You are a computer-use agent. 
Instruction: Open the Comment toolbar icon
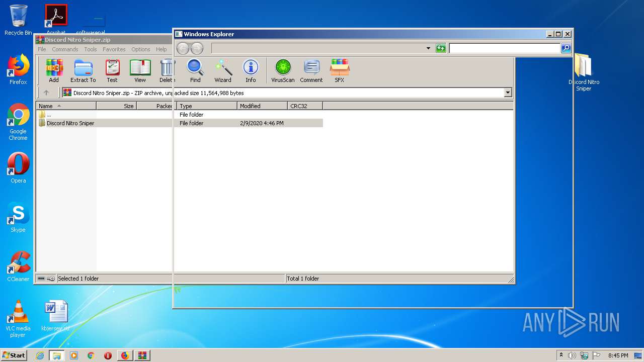pos(311,71)
